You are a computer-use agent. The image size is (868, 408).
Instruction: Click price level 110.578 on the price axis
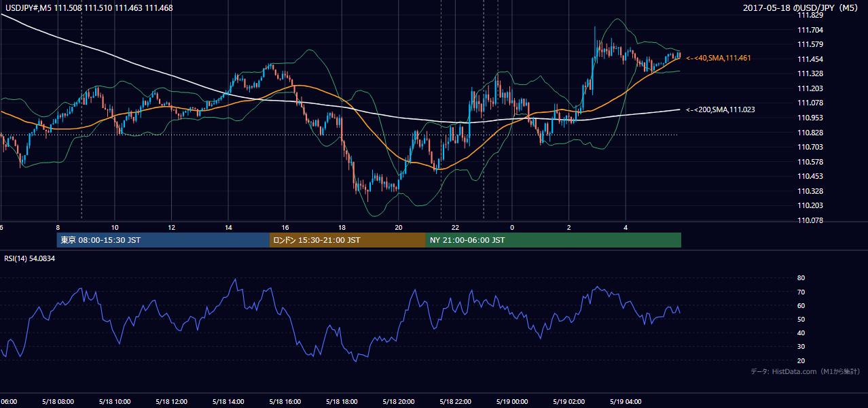[810, 162]
